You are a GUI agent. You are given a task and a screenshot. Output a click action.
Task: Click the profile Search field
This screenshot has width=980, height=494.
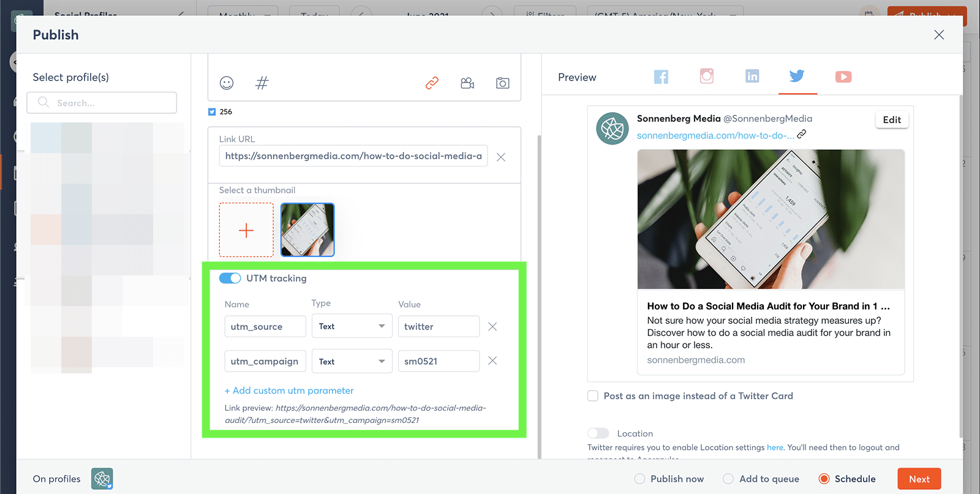(102, 103)
